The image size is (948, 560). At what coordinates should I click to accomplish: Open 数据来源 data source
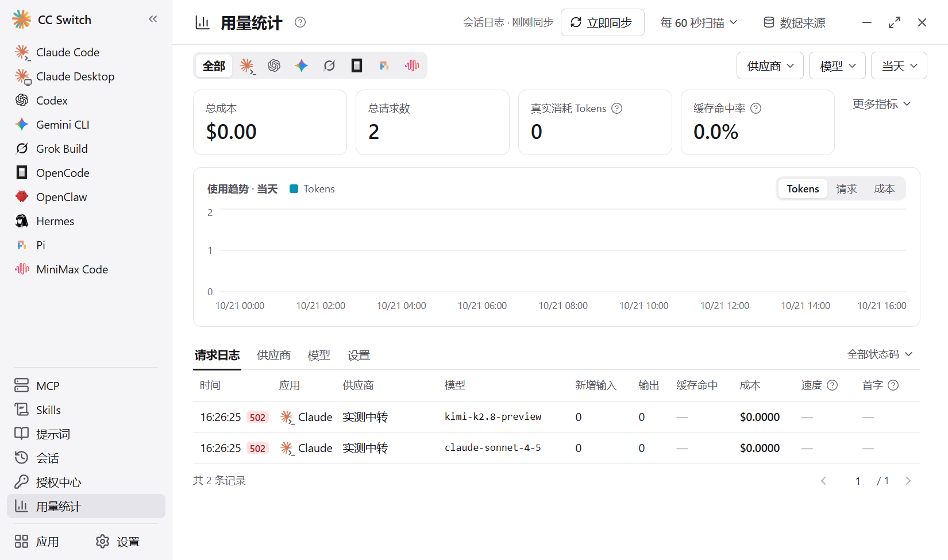(794, 22)
